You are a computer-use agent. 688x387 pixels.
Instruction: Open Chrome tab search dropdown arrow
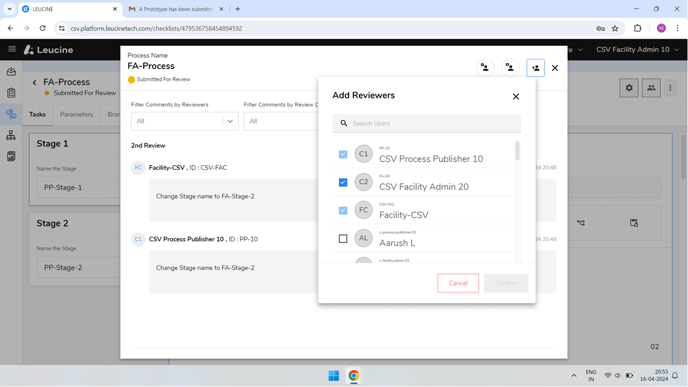9,9
